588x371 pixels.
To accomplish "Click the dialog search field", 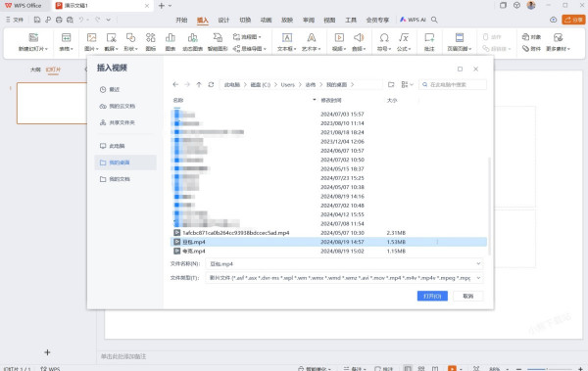I will [x=453, y=85].
